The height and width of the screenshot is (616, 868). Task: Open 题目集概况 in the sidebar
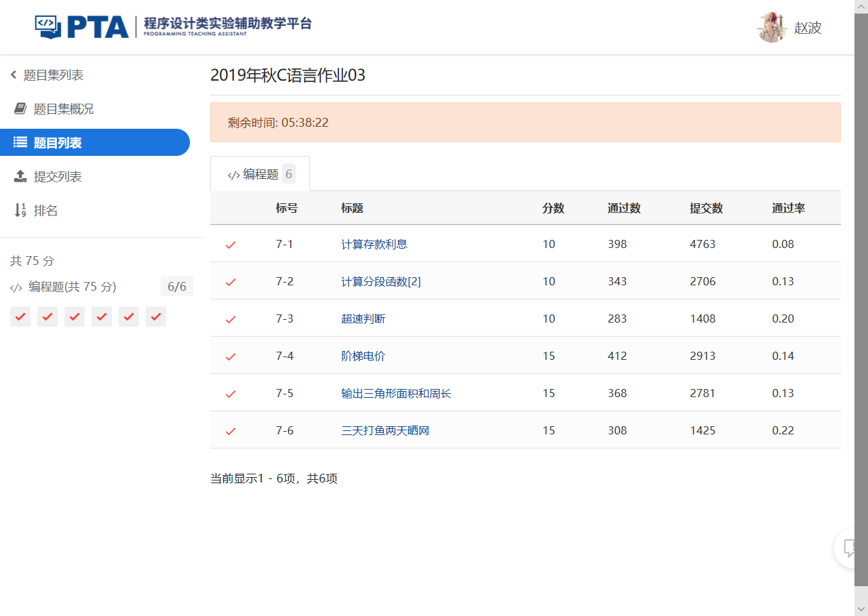64,109
